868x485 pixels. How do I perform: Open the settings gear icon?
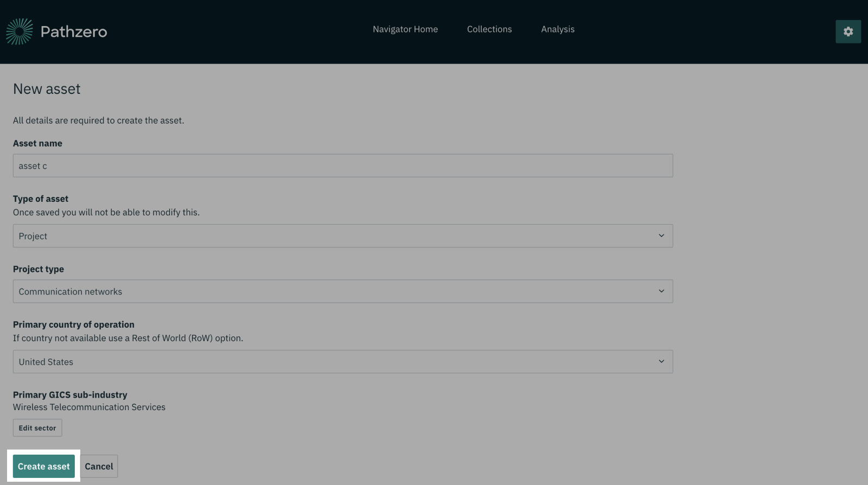point(848,31)
